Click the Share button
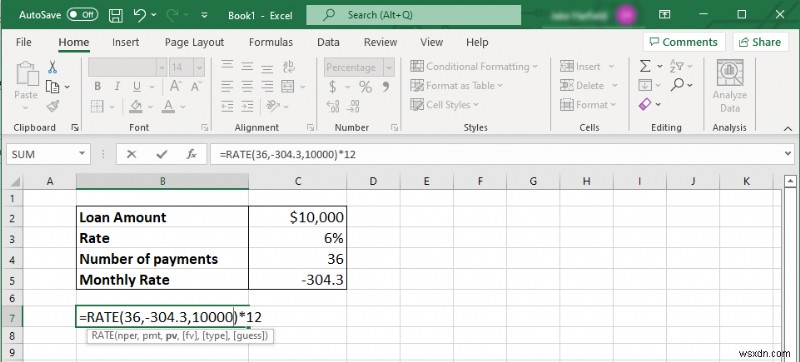The height and width of the screenshot is (362, 800). [x=760, y=42]
